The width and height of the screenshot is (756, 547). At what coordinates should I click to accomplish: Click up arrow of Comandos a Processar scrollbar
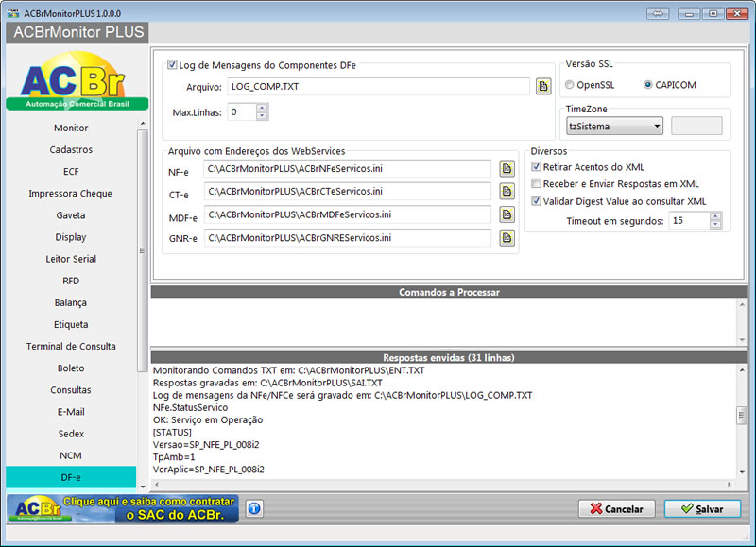coord(742,304)
